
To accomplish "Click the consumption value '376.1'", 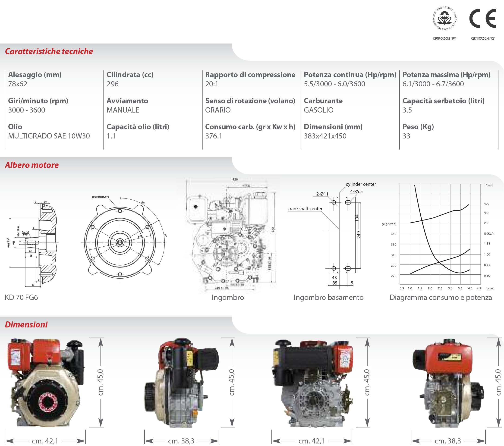I will coord(214,136).
